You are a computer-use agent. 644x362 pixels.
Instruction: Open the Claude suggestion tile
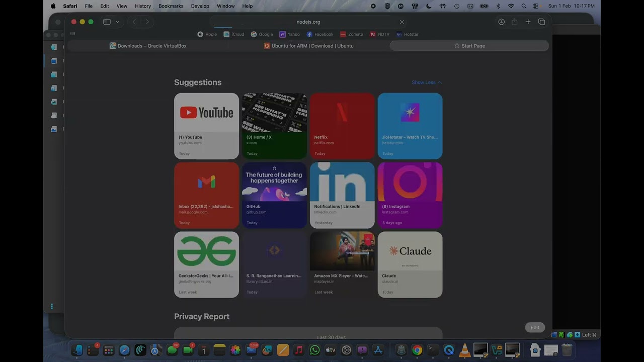click(x=410, y=264)
